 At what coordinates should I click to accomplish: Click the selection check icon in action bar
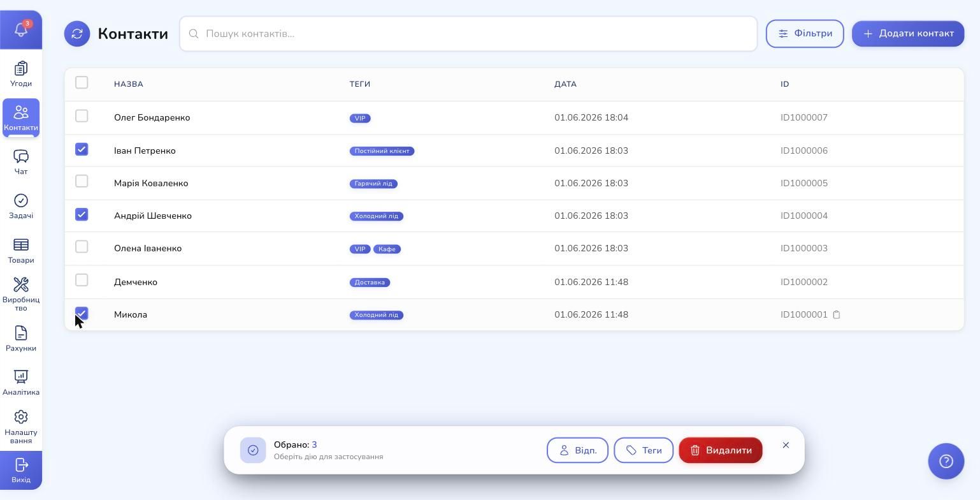[253, 450]
